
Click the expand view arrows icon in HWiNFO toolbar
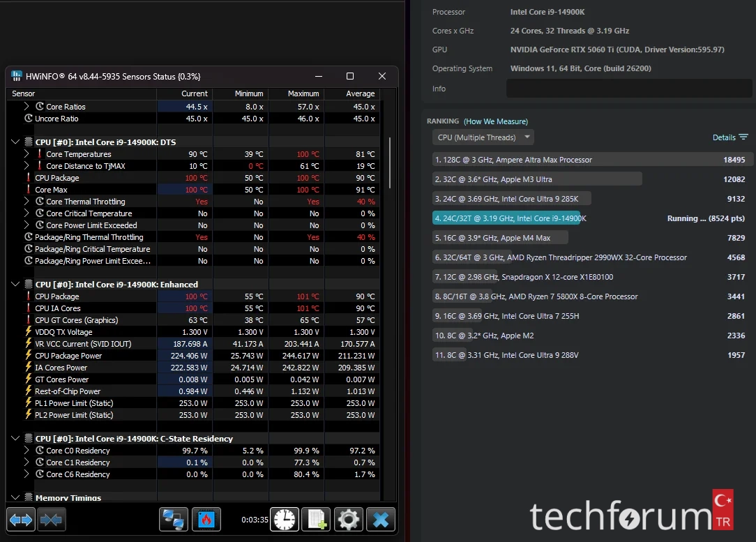pos(20,520)
